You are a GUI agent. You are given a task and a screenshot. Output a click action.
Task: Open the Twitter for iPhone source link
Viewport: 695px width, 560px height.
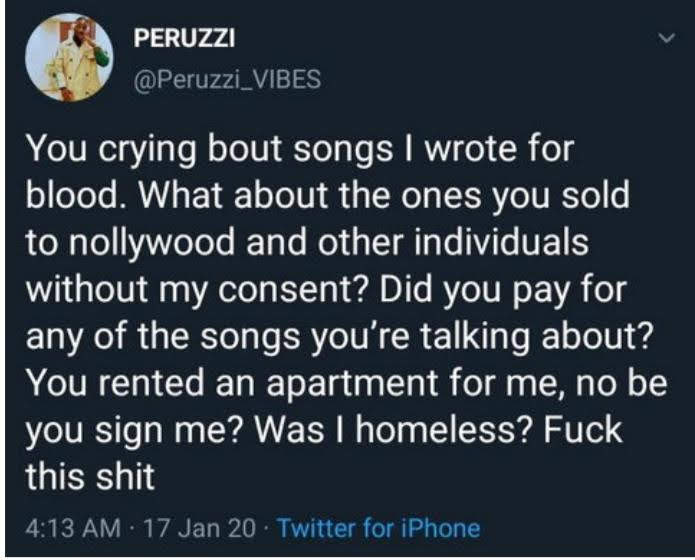coord(378,527)
